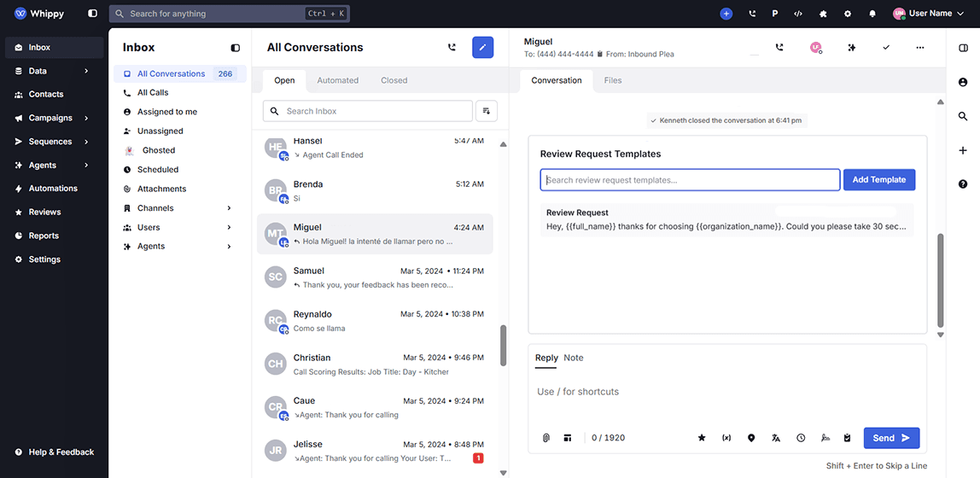Image resolution: width=980 pixels, height=478 pixels.
Task: Open the translate icon in reply toolbar
Action: point(776,438)
